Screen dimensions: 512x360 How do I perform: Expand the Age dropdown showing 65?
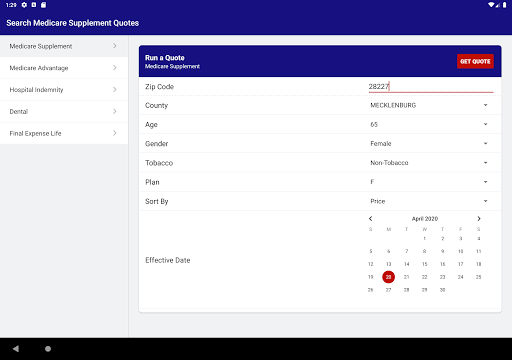[x=428, y=124]
